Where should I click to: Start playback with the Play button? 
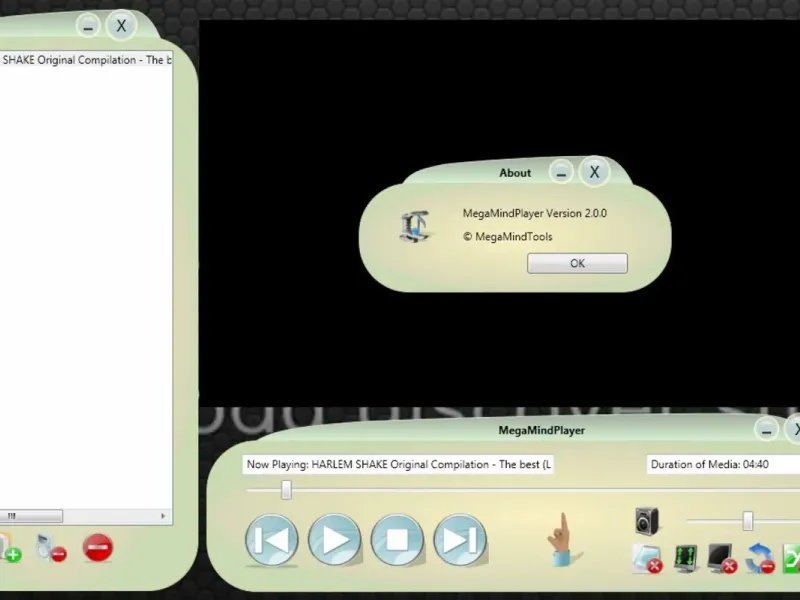click(335, 540)
